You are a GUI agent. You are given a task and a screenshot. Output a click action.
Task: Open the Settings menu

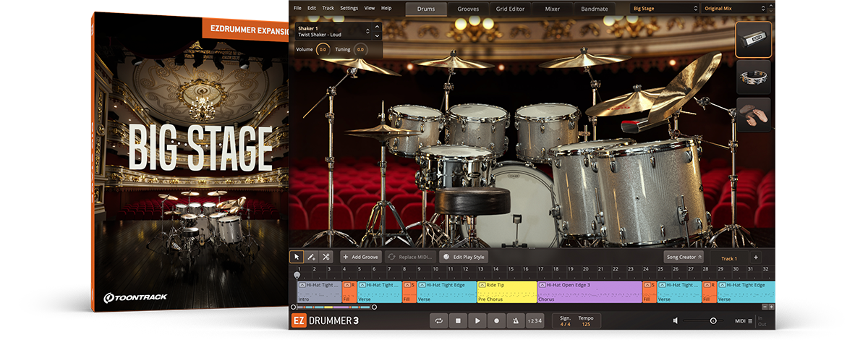[x=349, y=8]
